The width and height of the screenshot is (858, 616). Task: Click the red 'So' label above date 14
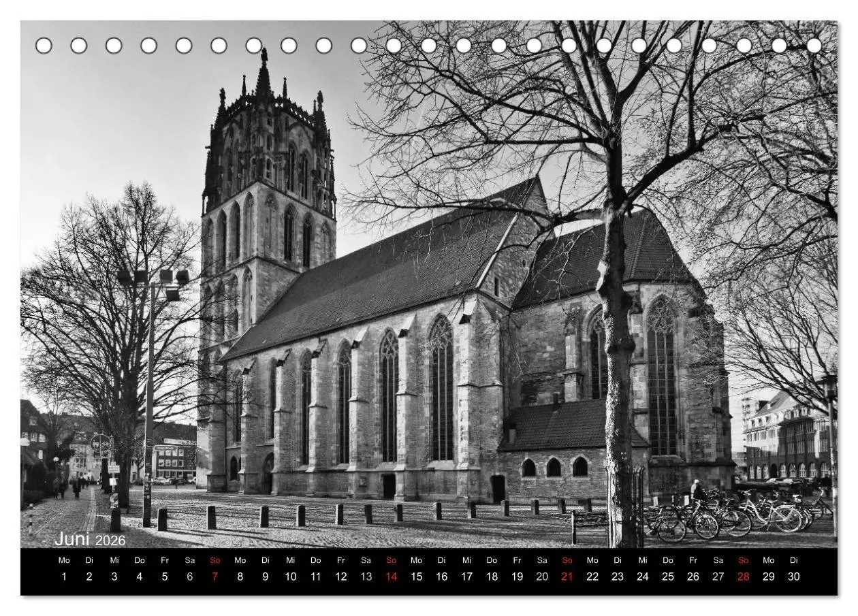392,560
